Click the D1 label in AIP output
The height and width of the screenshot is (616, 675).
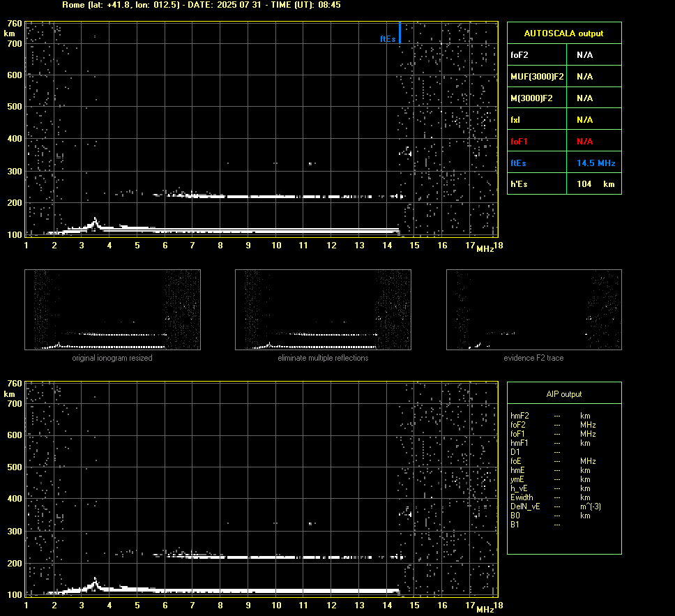515,452
